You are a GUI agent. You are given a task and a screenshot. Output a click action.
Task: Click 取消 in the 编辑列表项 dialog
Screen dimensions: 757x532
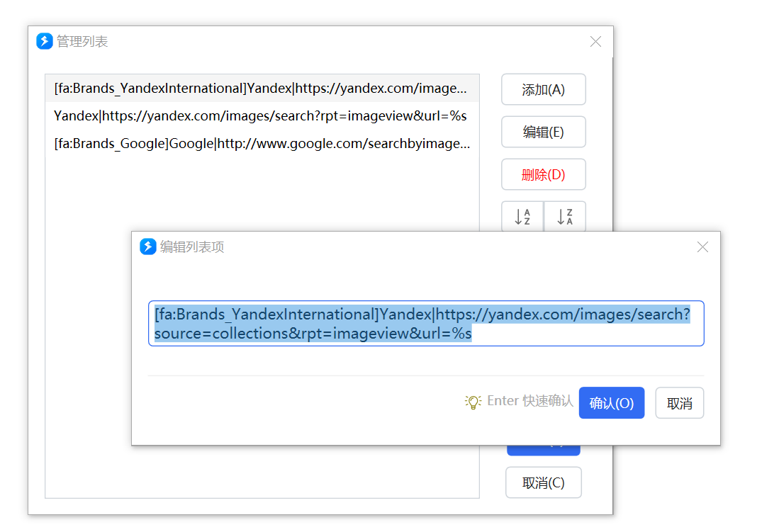(679, 403)
